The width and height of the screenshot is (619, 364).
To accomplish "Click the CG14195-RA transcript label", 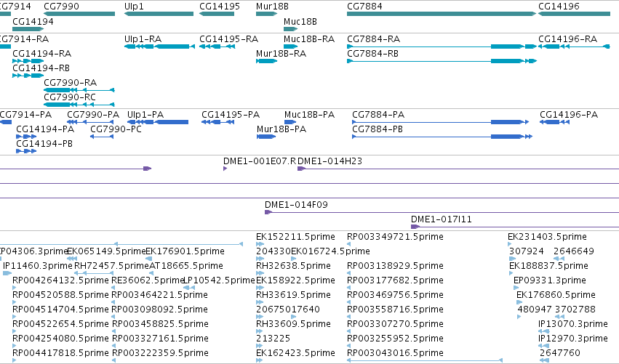I will point(228,39).
